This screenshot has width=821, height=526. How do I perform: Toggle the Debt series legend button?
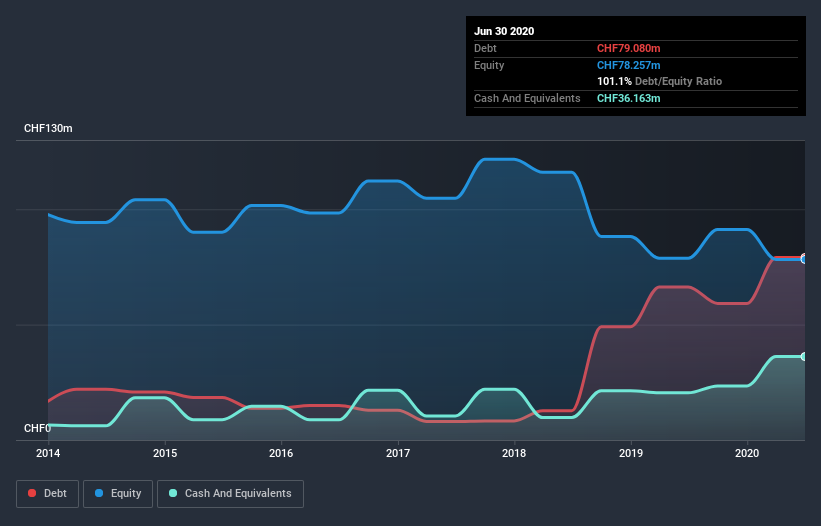tap(47, 494)
